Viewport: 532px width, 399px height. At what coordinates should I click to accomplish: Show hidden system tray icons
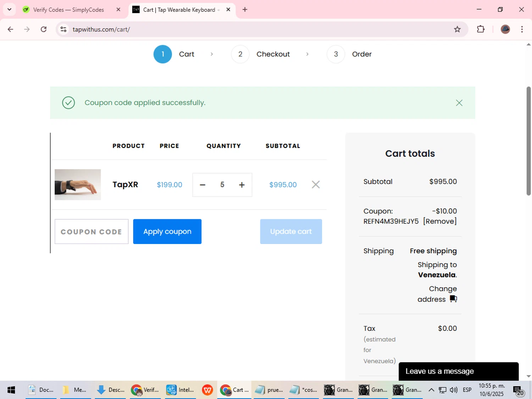[431, 390]
